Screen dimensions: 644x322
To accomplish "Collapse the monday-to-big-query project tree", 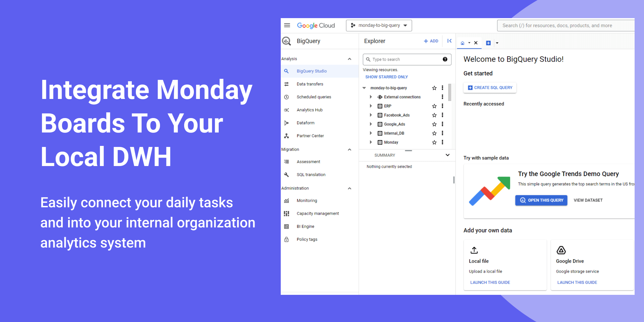I will pos(364,88).
